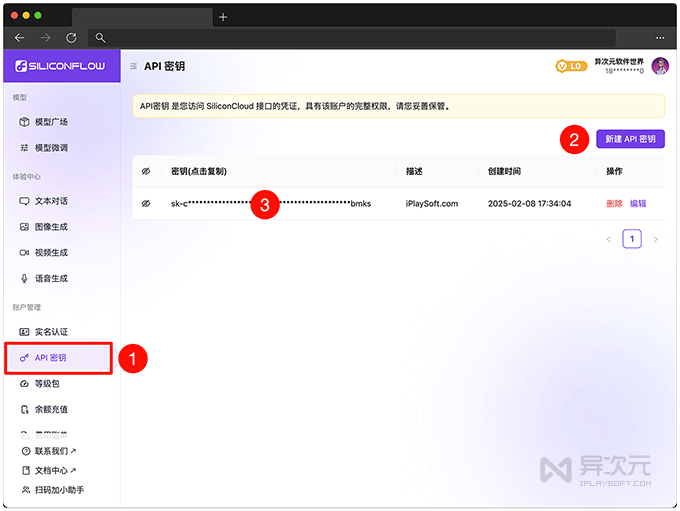Image resolution: width=680 pixels, height=511 pixels.
Task: Reveal the sk-c...bmks key with eye icon
Action: click(146, 203)
